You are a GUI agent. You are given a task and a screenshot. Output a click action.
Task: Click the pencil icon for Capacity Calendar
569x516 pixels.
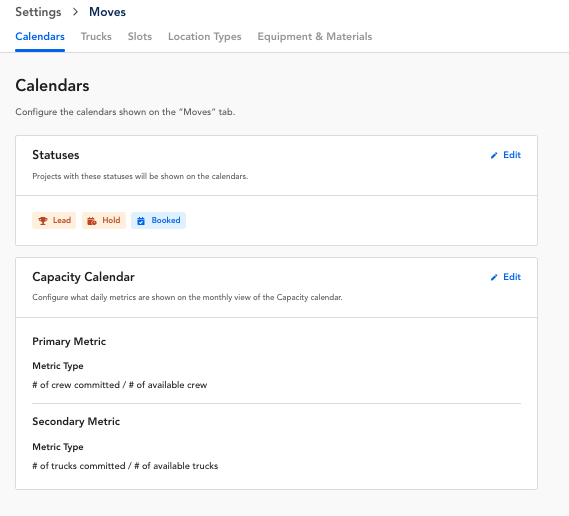pos(494,277)
